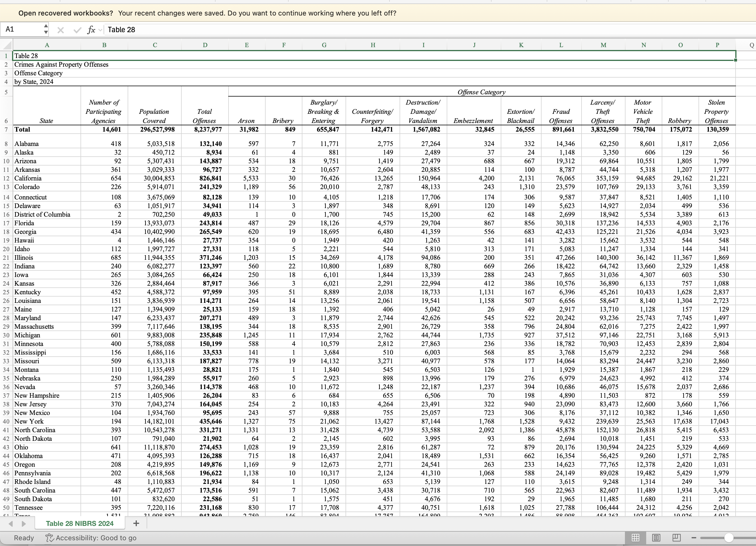Viewport: 756px width, 546px height.
Task: Click the Accessibility: Good to go status
Action: click(91, 538)
